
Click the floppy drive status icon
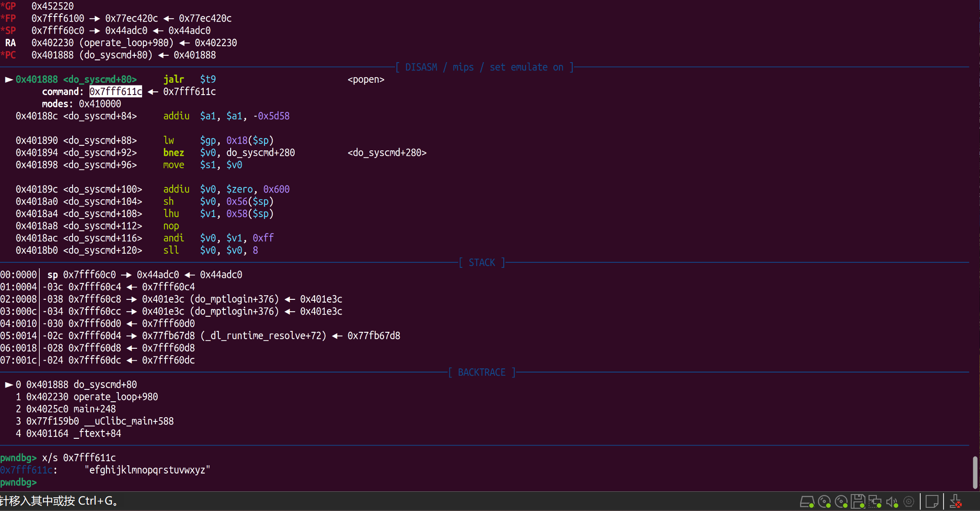[858, 502]
